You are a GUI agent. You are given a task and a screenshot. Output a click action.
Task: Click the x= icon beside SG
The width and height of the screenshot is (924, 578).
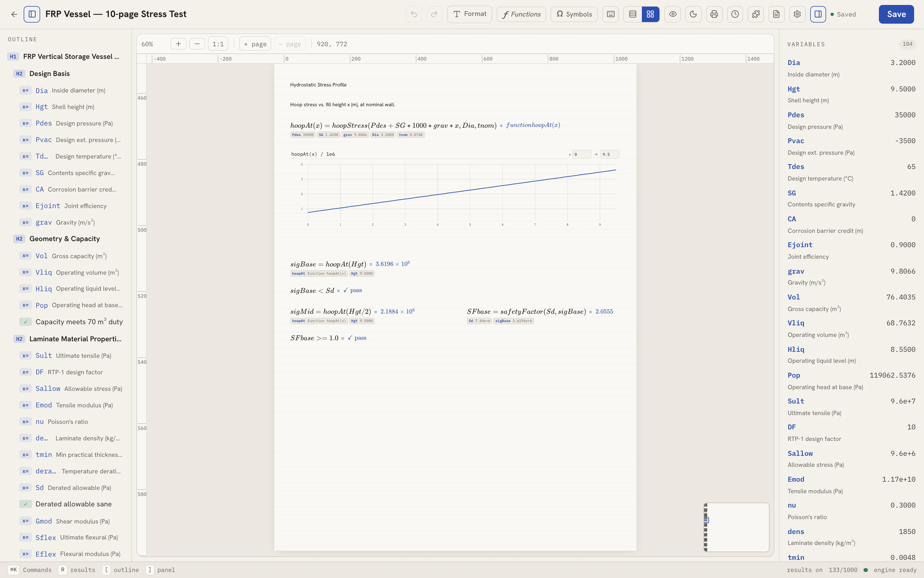point(26,173)
